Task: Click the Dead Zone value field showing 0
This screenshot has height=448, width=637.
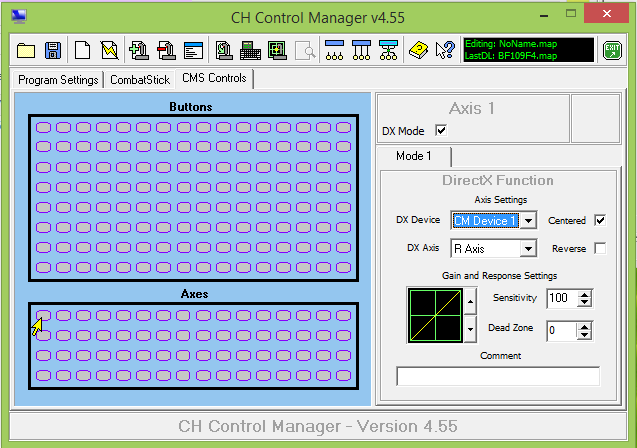Action: (562, 331)
